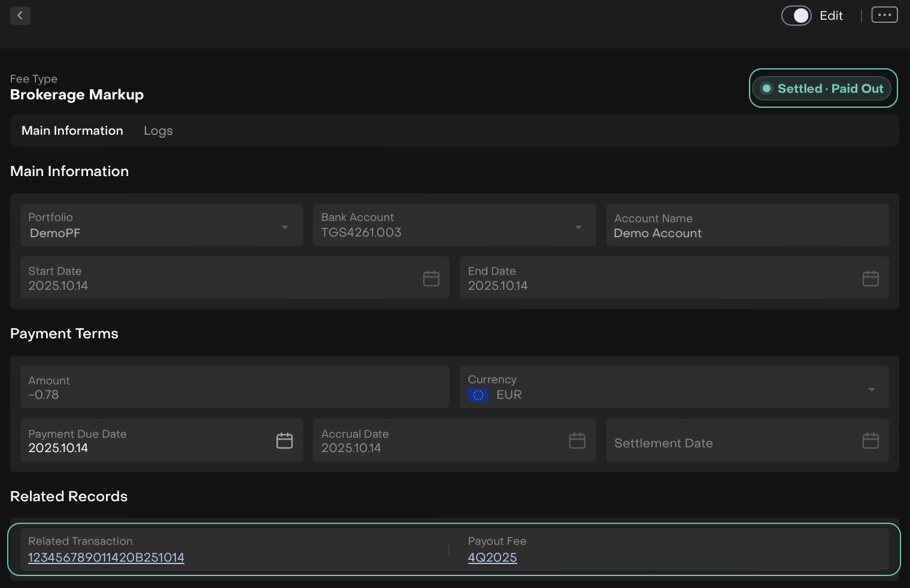Expand the Bank Account dropdown
The width and height of the screenshot is (910, 588).
coord(578,227)
